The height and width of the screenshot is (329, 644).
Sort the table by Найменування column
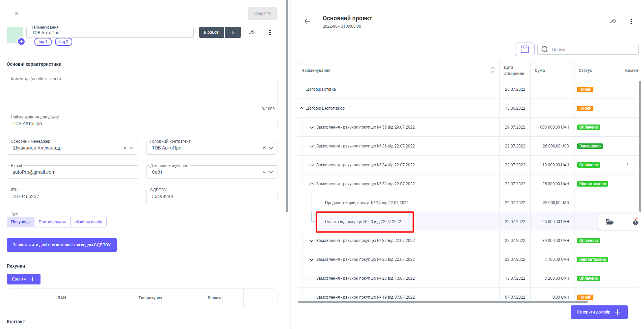[492, 70]
